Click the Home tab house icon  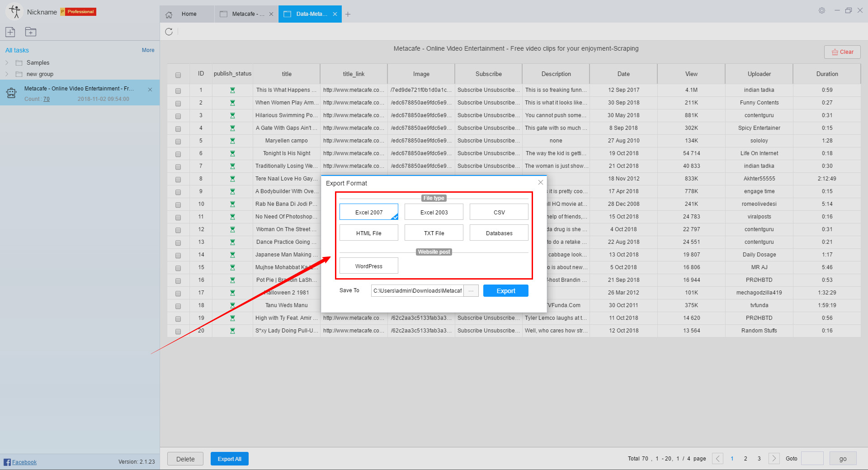tap(169, 14)
